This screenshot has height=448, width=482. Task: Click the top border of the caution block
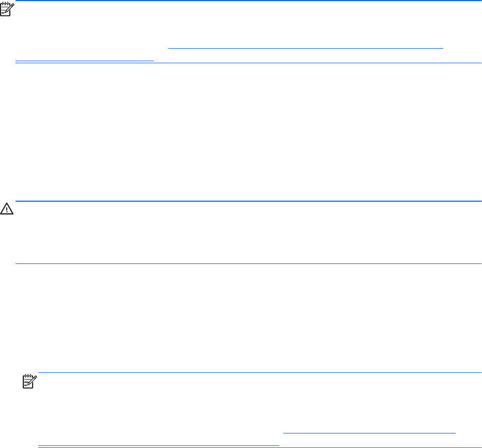[x=249, y=201]
